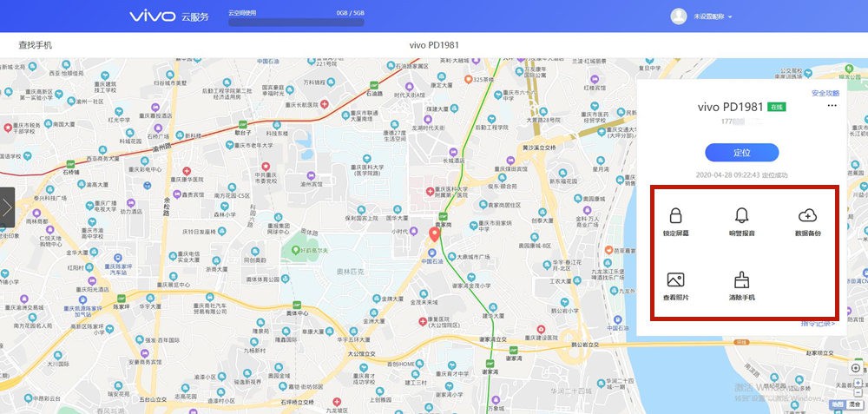868x414 pixels.
Task: Expand the left side panel arrow
Action: point(7,207)
